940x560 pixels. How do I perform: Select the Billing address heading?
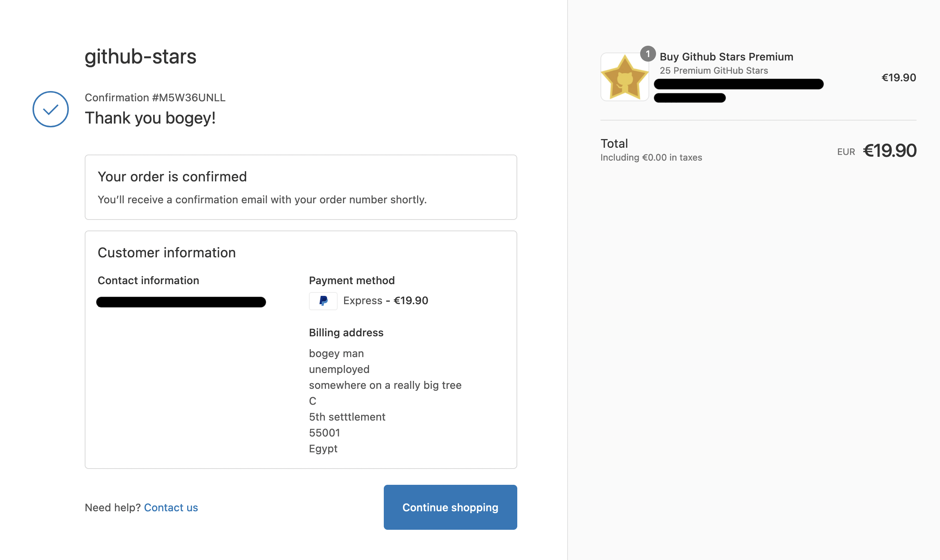(346, 333)
